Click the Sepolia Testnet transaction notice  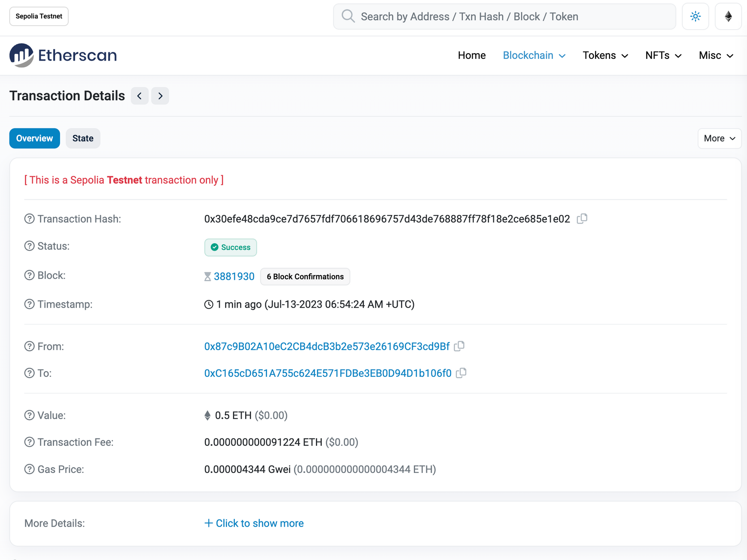click(124, 180)
